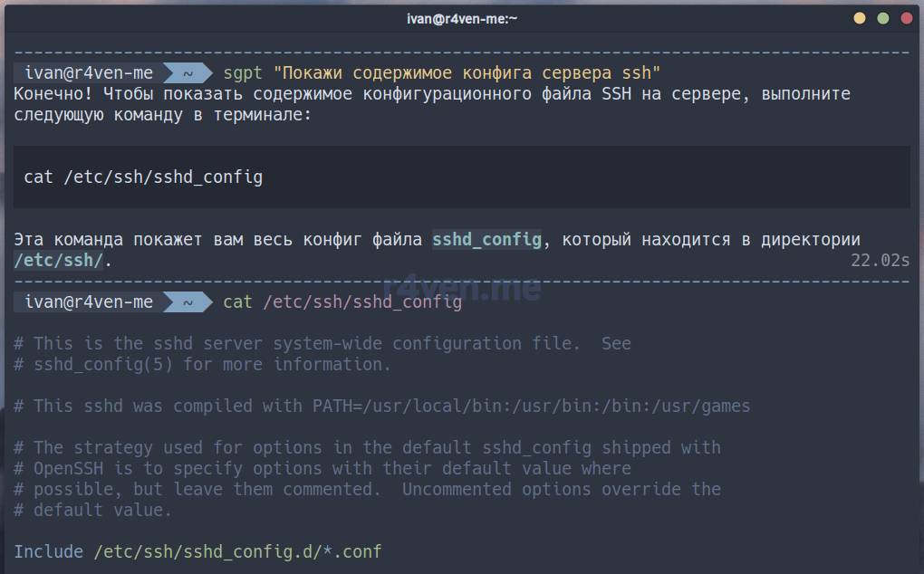Click the yellow minimize window button

860,18
